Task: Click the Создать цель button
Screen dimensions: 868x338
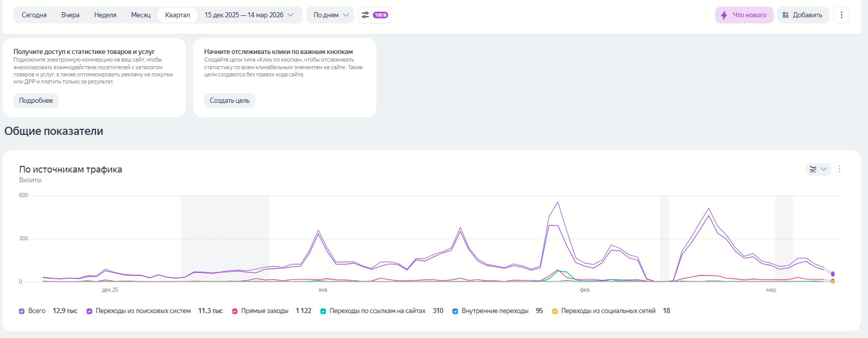Action: click(x=230, y=101)
